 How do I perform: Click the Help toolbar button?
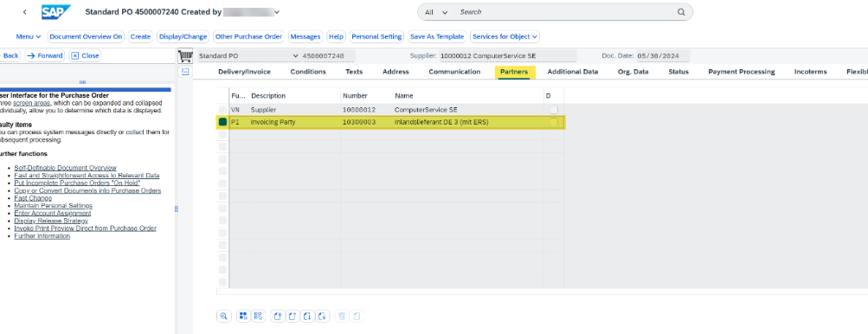(336, 36)
